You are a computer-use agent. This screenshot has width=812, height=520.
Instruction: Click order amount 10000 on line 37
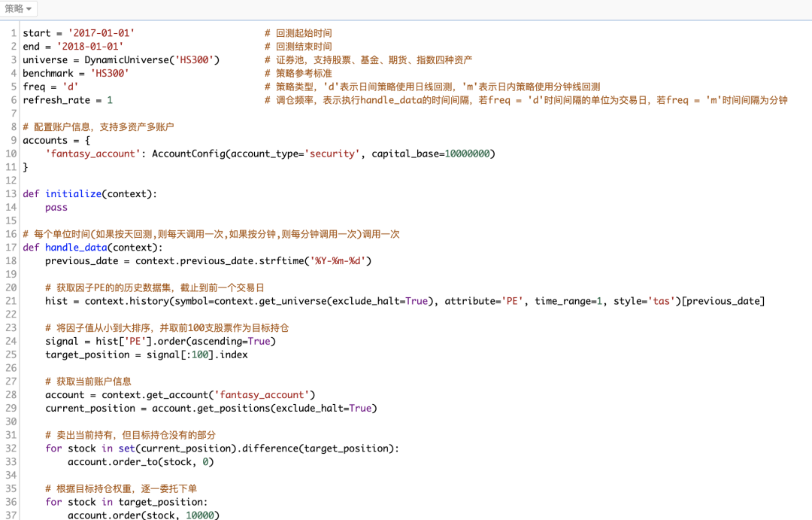pos(199,515)
